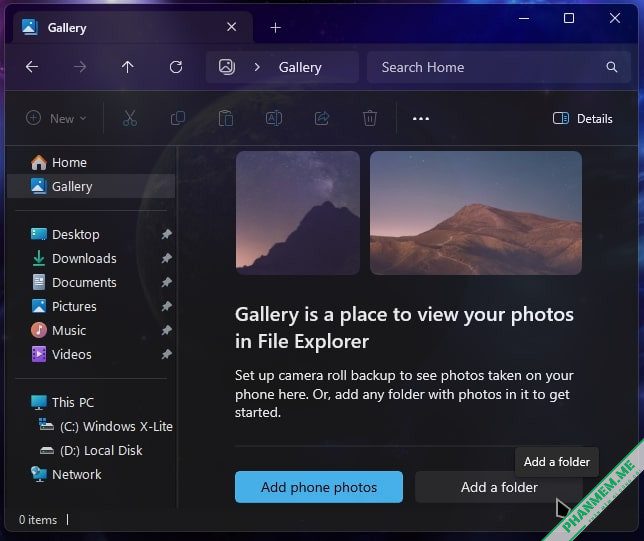The width and height of the screenshot is (644, 541).
Task: Maximize the File Explorer window
Action: tap(569, 18)
